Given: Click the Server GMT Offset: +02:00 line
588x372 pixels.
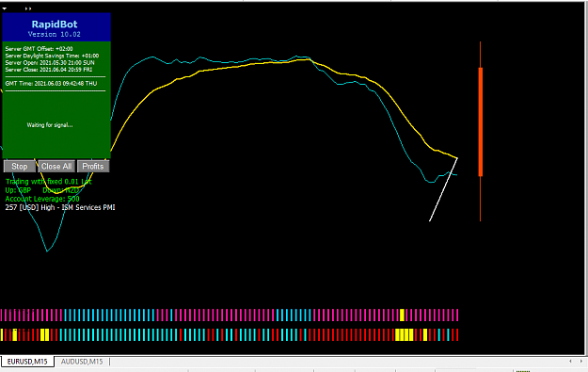Looking at the screenshot, I should click(x=39, y=49).
